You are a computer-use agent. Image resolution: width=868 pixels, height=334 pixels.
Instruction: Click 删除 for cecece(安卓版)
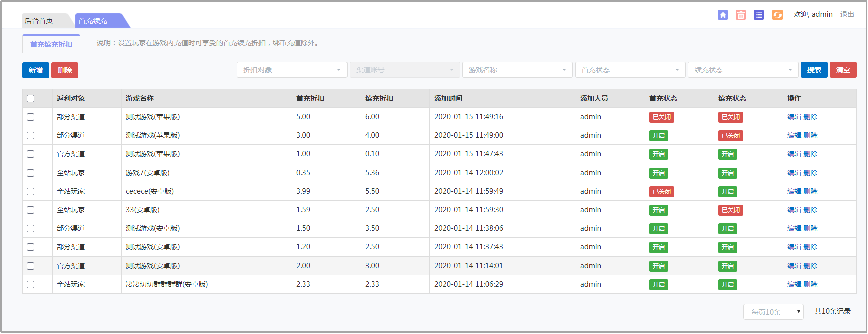point(810,191)
